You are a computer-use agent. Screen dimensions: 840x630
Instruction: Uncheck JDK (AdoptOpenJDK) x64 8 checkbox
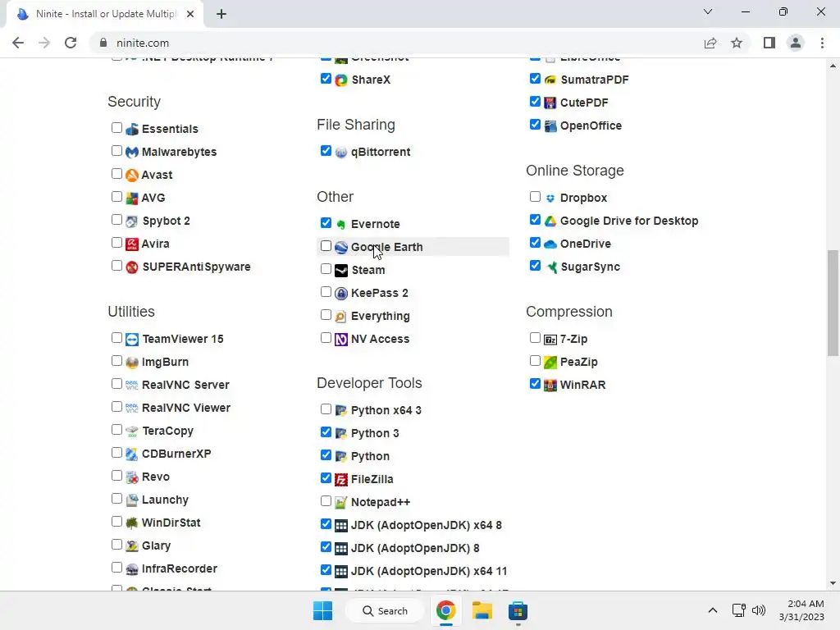[326, 524]
